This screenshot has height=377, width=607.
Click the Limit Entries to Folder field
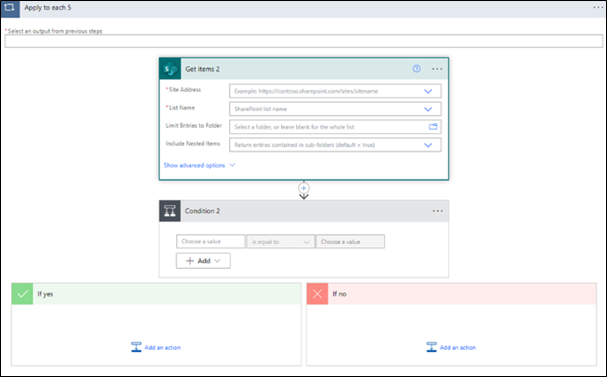click(335, 127)
